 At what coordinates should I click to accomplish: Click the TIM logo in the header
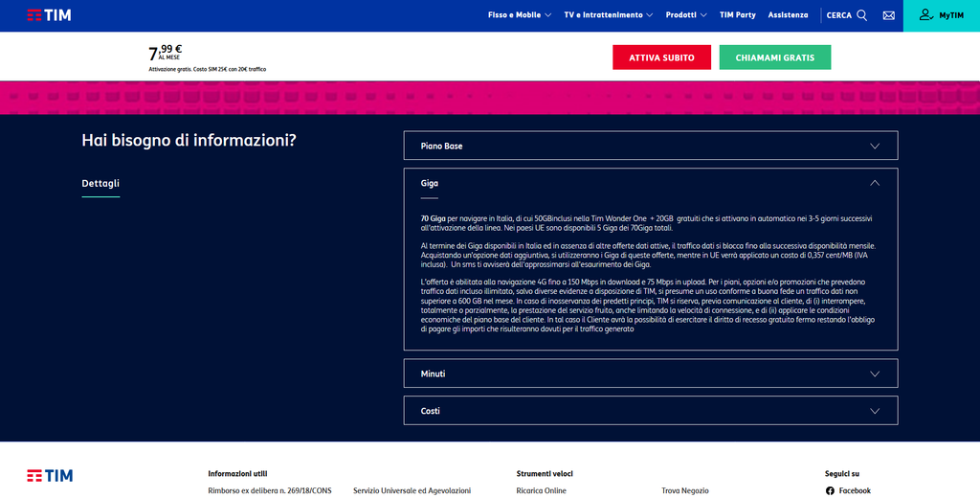click(x=50, y=15)
